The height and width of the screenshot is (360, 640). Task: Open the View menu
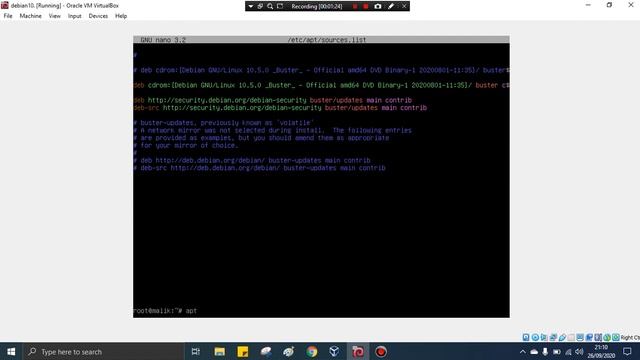click(x=54, y=16)
